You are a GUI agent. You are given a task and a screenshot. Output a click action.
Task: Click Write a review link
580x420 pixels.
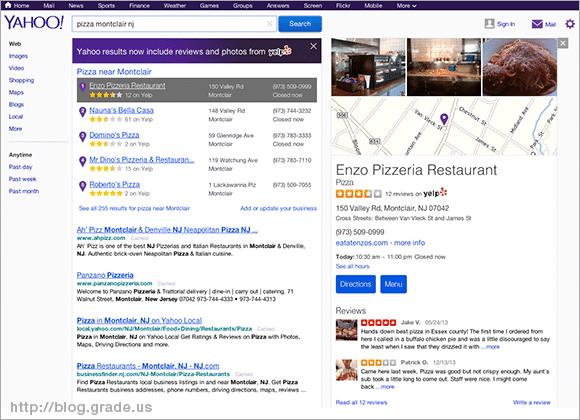tap(532, 402)
